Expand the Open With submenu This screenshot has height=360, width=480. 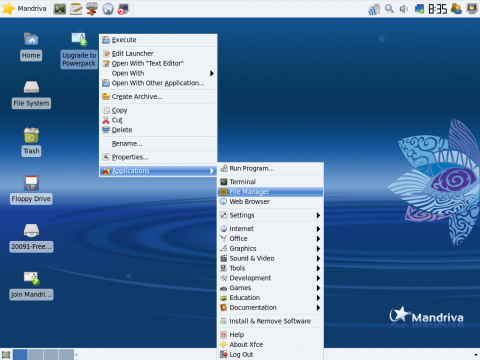coord(158,73)
